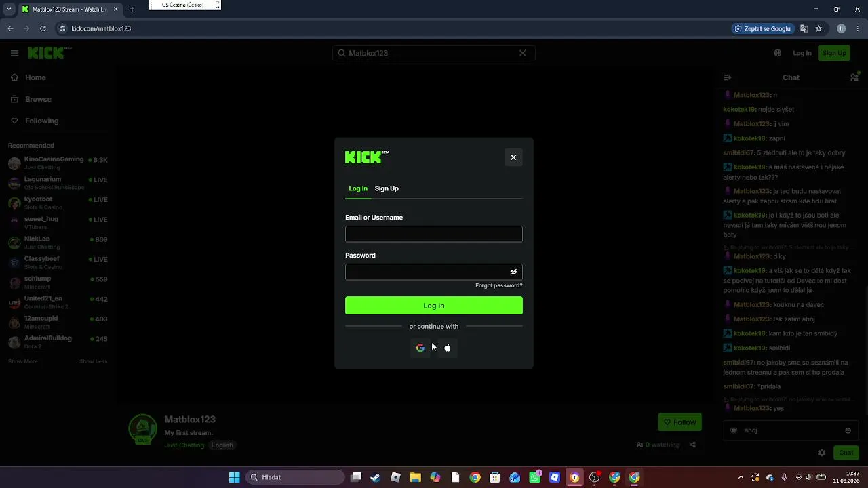Open the Windows Start menu
Image resolution: width=868 pixels, height=488 pixels.
234,477
